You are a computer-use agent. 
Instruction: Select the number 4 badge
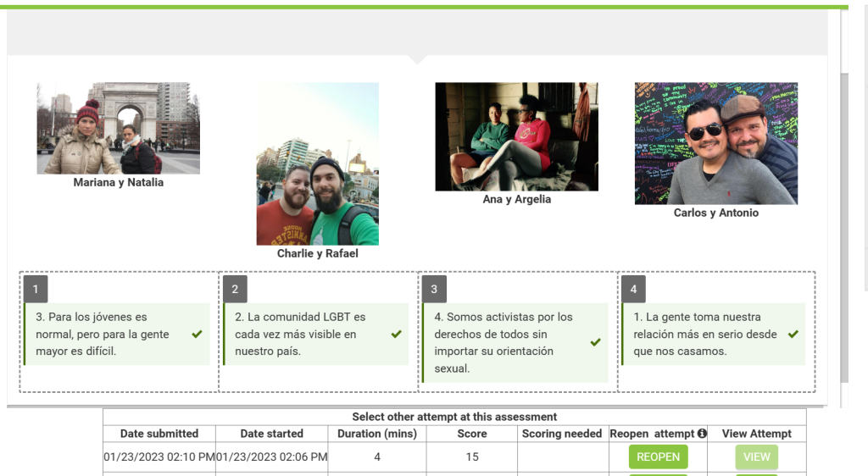click(633, 289)
